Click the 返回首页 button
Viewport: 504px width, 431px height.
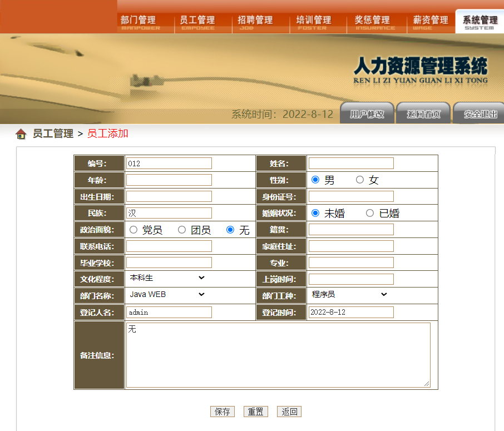pos(423,113)
